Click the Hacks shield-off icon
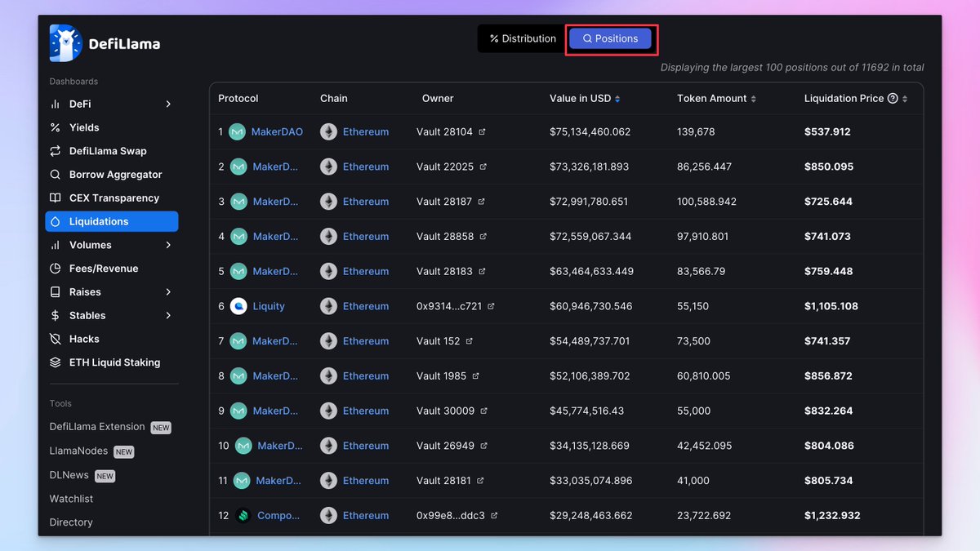The width and height of the screenshot is (980, 551). [56, 339]
